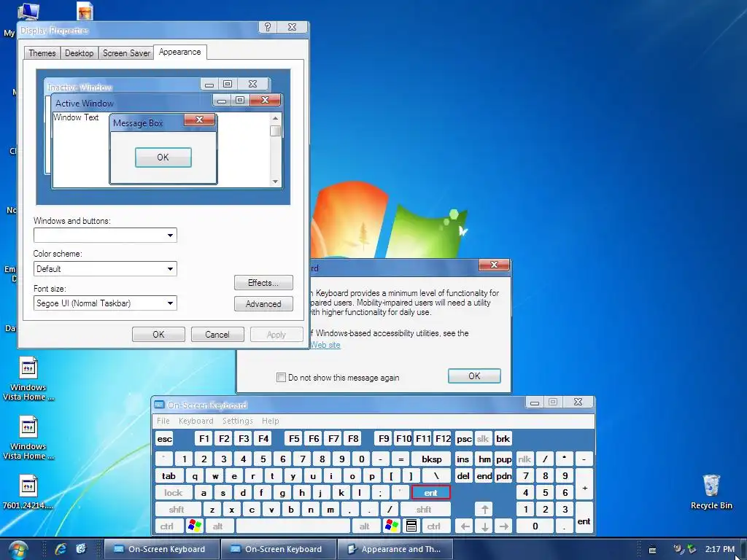This screenshot has height=560, width=747.
Task: Click preview scrollbar down arrow
Action: (x=275, y=182)
